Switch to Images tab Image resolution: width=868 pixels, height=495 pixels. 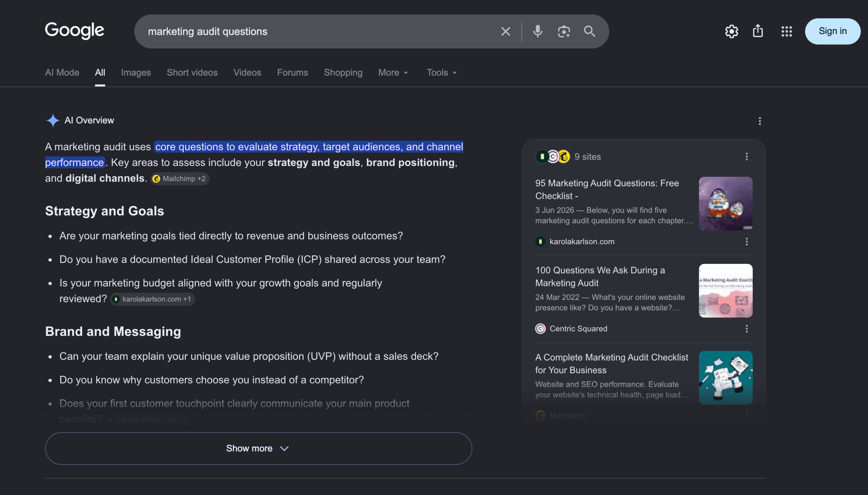click(136, 73)
